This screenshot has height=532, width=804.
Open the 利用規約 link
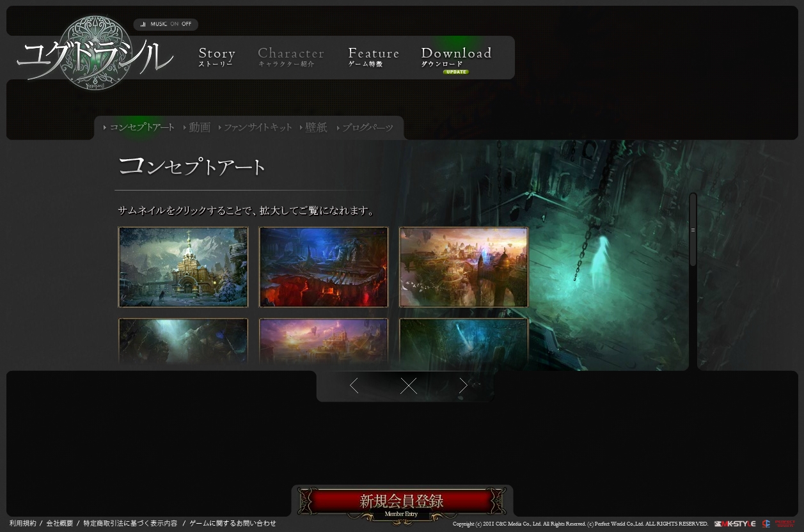pos(22,523)
